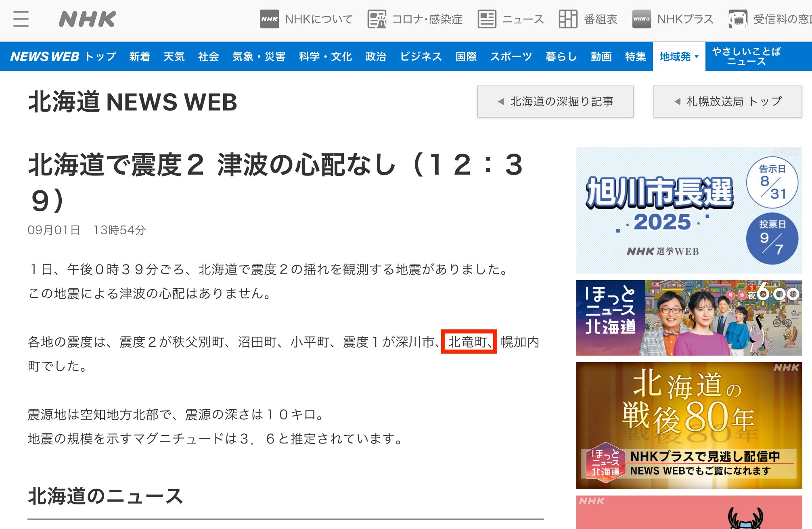Click the コロナ・感染症 icon
Image resolution: width=812 pixels, height=529 pixels.
pyautogui.click(x=376, y=19)
